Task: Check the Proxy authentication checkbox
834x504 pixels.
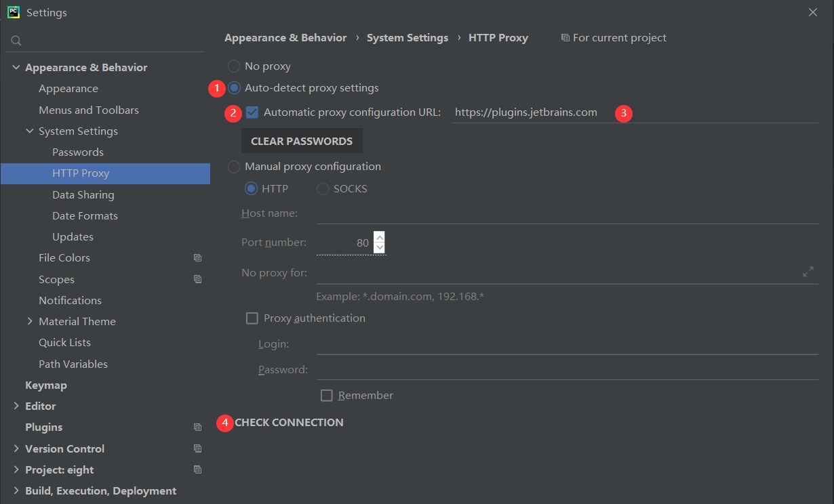Action: (x=252, y=318)
